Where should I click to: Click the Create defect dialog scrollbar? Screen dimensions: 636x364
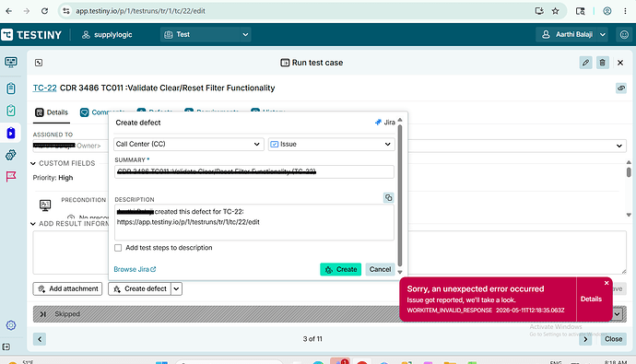pos(400,195)
